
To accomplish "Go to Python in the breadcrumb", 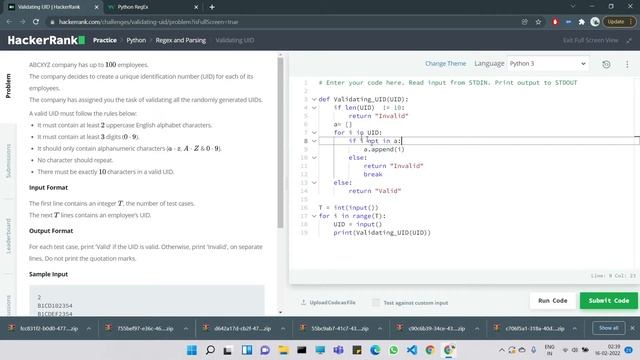I will coord(136,40).
